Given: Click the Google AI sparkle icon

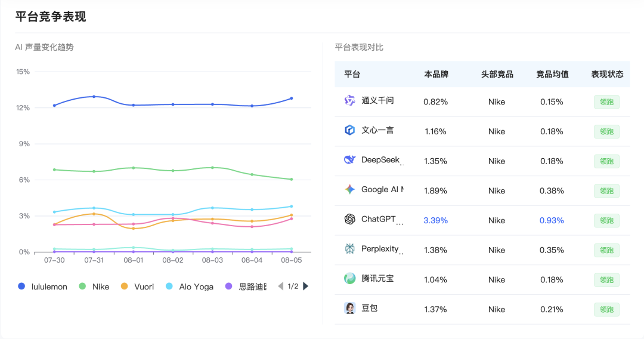Looking at the screenshot, I should (x=349, y=189).
